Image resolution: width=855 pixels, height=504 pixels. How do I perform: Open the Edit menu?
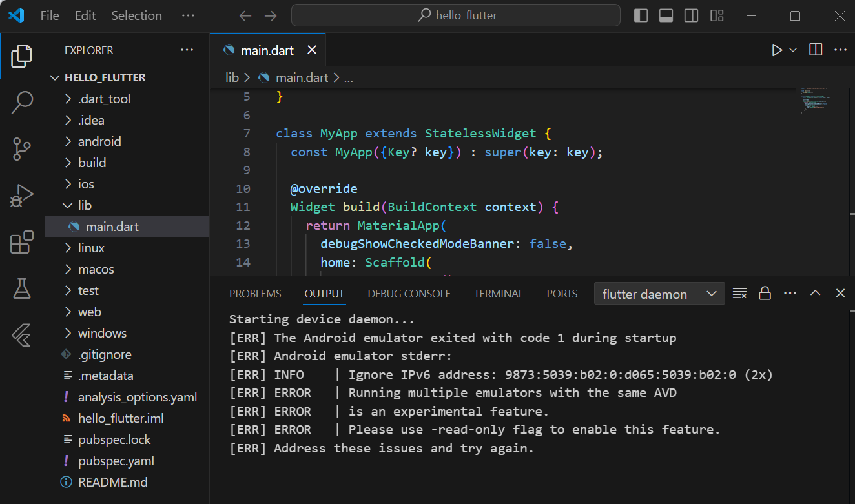tap(85, 16)
